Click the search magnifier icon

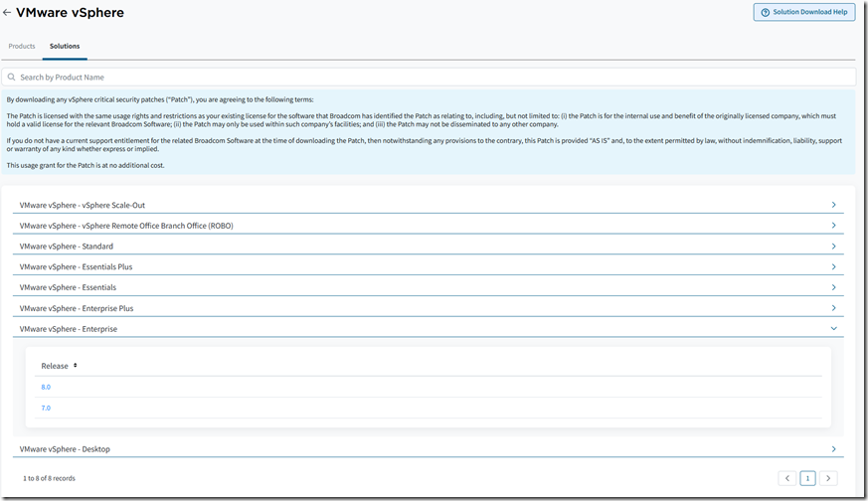(x=11, y=77)
